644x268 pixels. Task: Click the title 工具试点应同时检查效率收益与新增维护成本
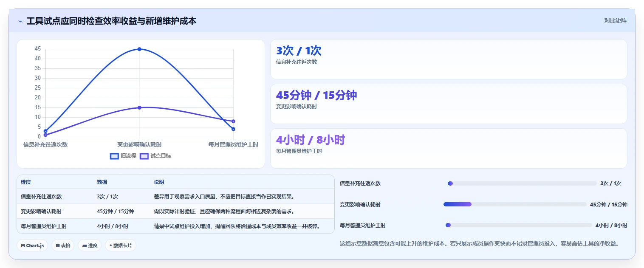111,21
